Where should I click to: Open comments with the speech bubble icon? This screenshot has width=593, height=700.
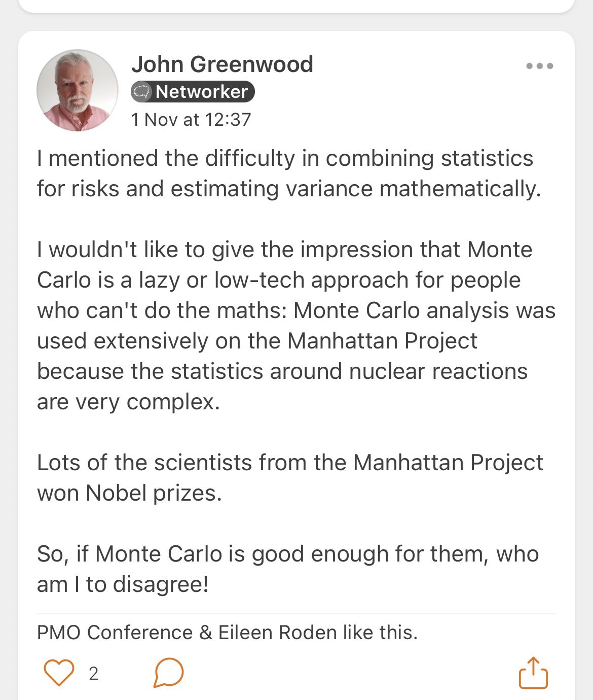(168, 673)
